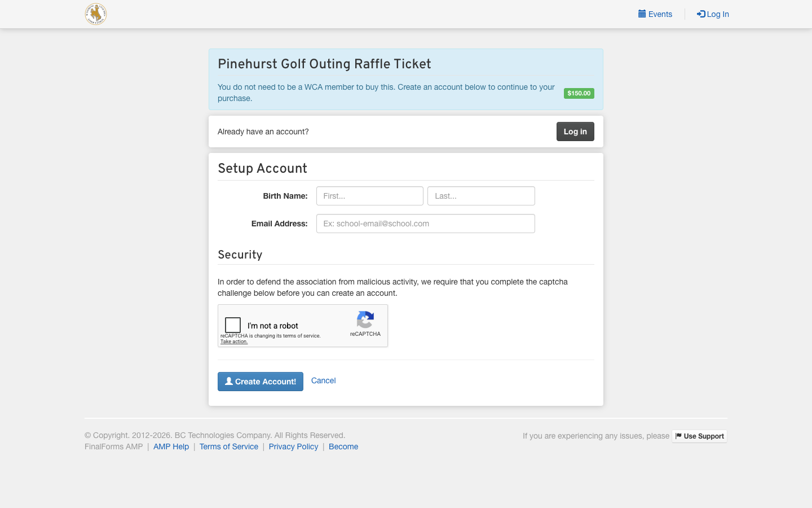Click the reCAPTCHA logo icon

tap(365, 319)
